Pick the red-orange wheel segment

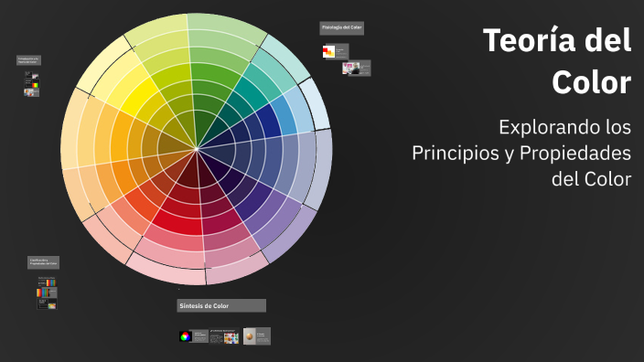tap(141, 204)
